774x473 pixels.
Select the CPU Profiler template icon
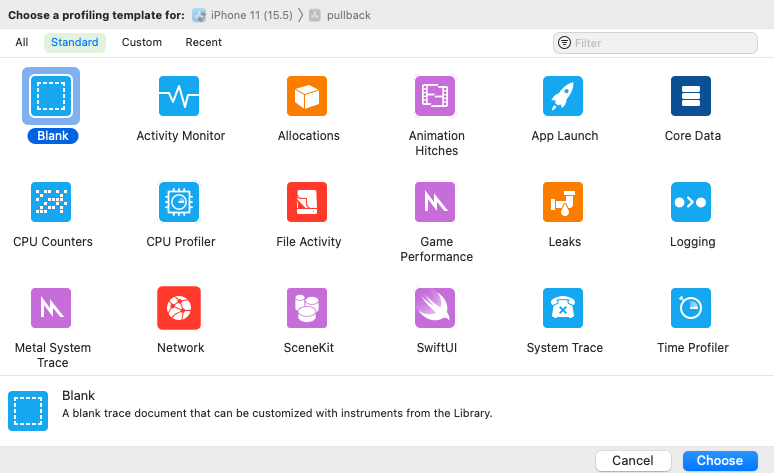pos(179,202)
